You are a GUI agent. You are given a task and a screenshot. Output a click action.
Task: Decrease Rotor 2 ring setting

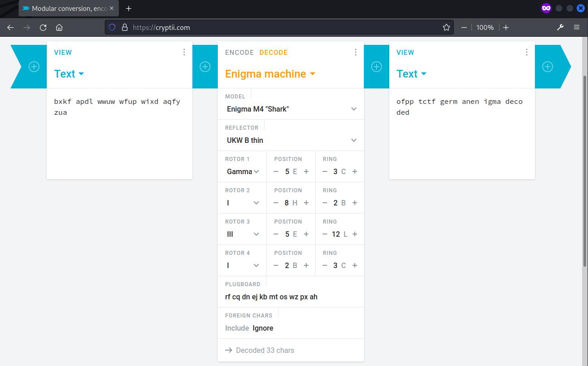pos(324,203)
